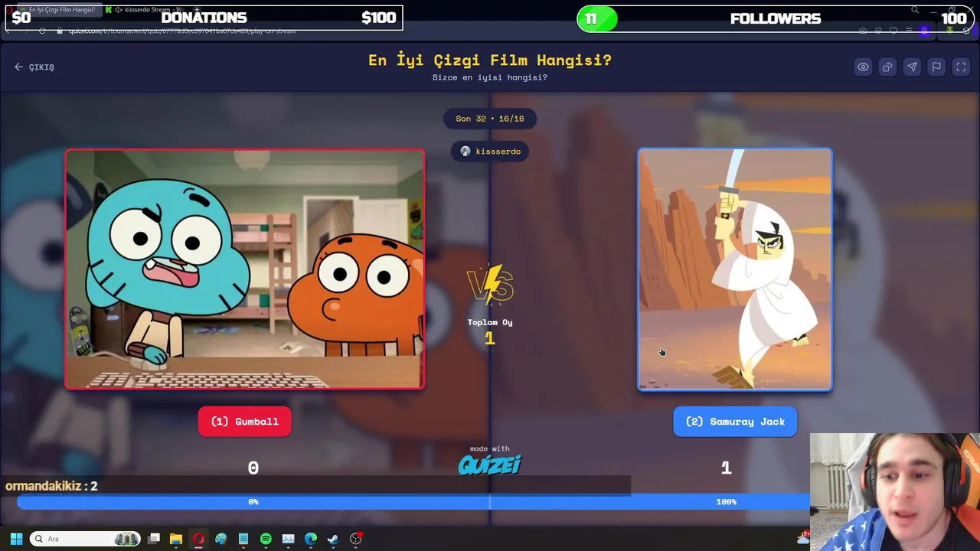The height and width of the screenshot is (551, 980).
Task: Open Microsoft Edge from the taskbar
Action: 311,539
